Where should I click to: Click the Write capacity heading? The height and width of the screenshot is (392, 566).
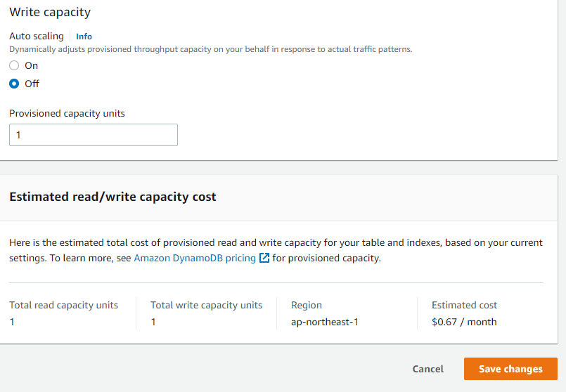pyautogui.click(x=50, y=12)
